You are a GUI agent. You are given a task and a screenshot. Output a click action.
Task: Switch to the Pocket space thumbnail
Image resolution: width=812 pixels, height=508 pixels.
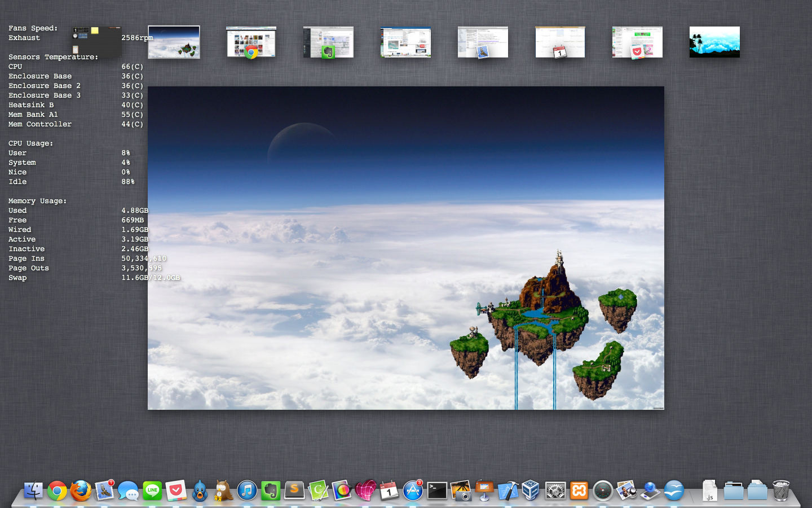[x=637, y=42]
